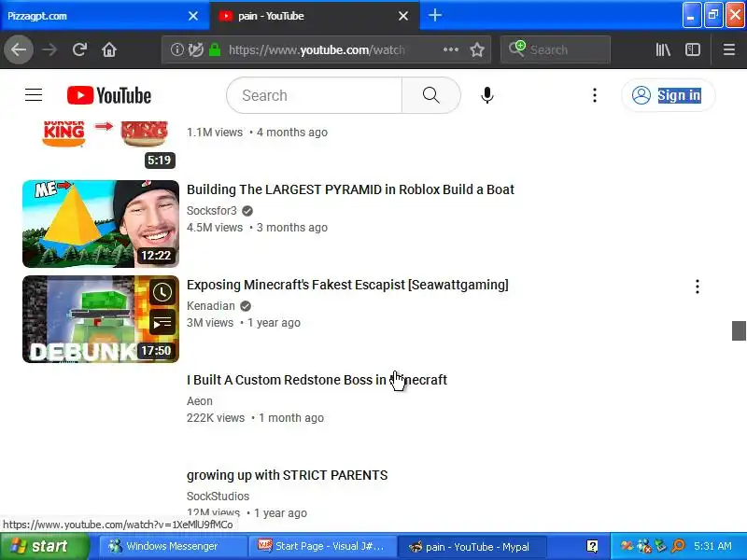Bookmark this page with the star icon

(477, 49)
